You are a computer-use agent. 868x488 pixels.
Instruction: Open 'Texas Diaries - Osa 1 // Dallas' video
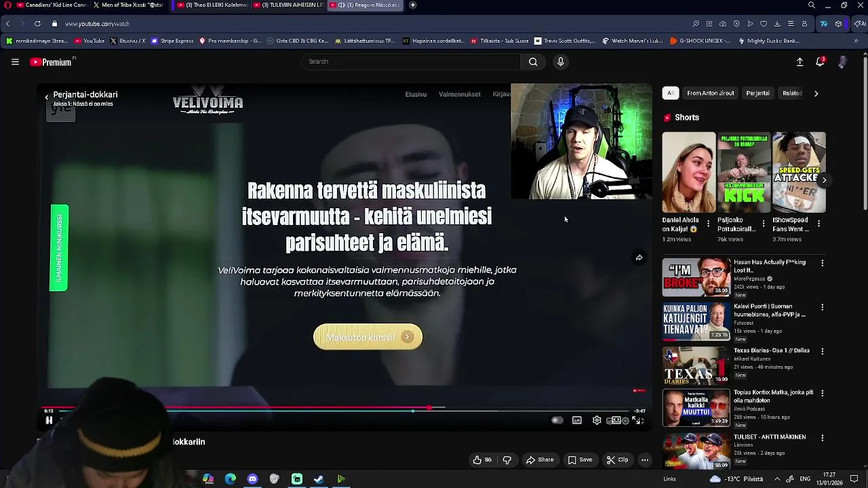click(696, 365)
